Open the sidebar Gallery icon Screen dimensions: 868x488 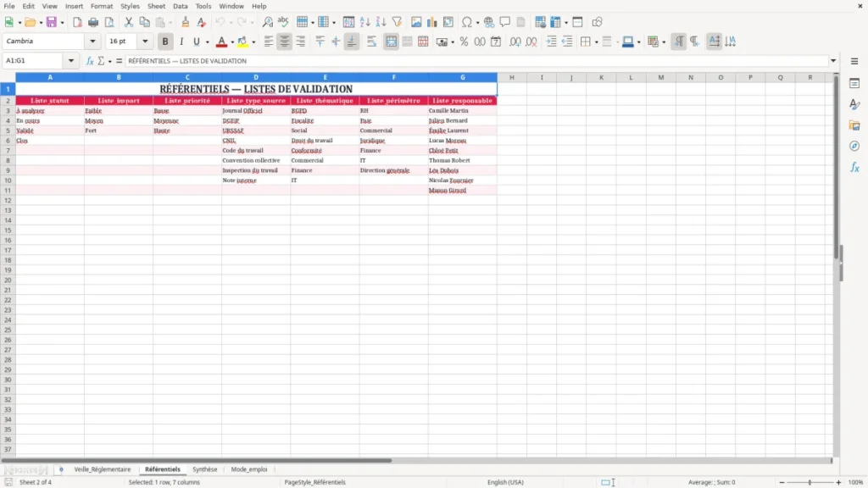click(854, 125)
